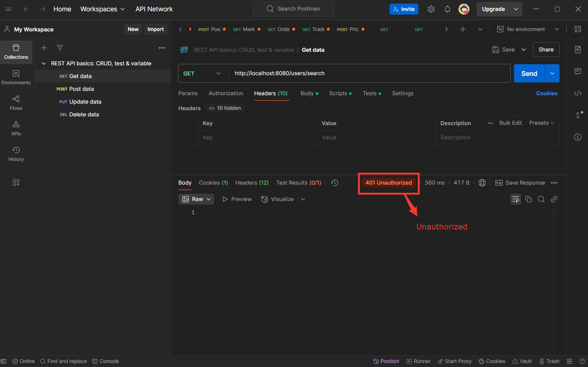
Task: Select Delete data request in collection
Action: pyautogui.click(x=103, y=115)
